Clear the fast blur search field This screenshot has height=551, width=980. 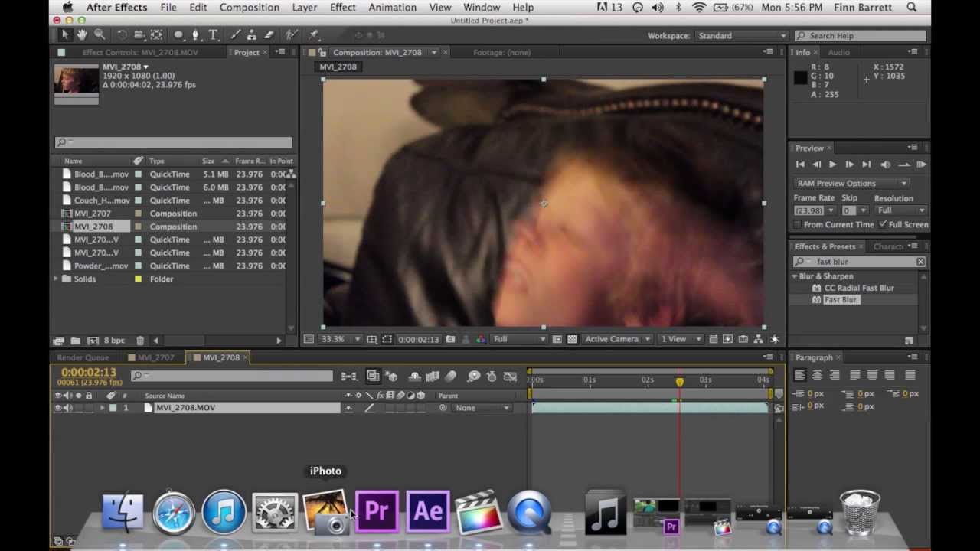click(920, 262)
